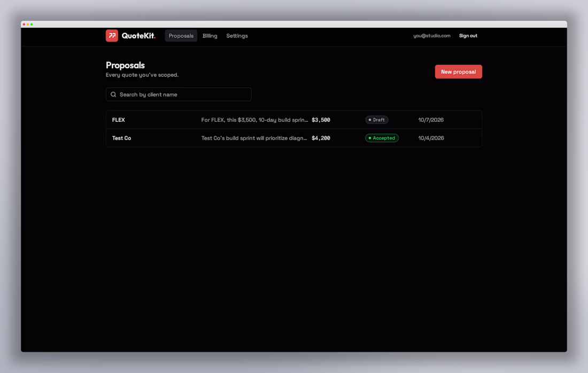Open the FLEX proposal row
The image size is (588, 373).
[x=294, y=120]
